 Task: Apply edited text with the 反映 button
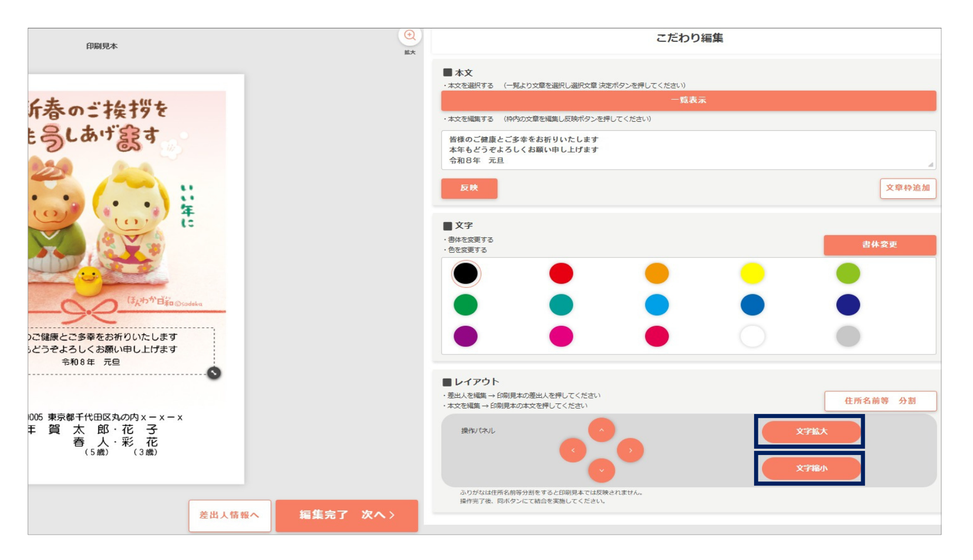[468, 188]
